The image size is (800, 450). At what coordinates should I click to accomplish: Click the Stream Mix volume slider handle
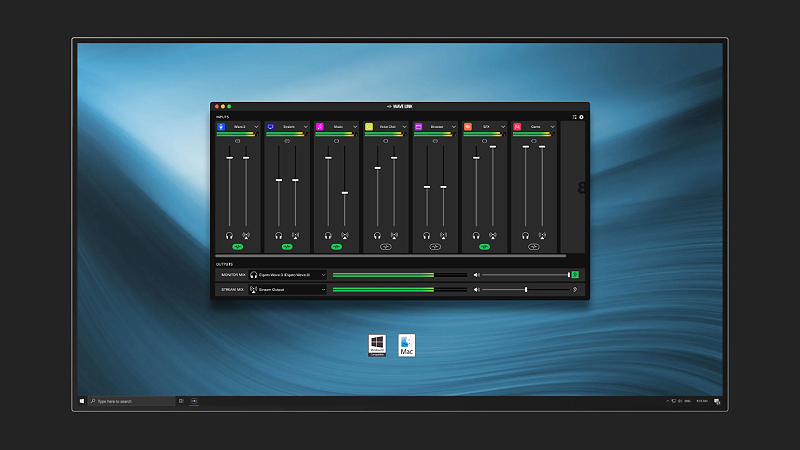click(526, 289)
